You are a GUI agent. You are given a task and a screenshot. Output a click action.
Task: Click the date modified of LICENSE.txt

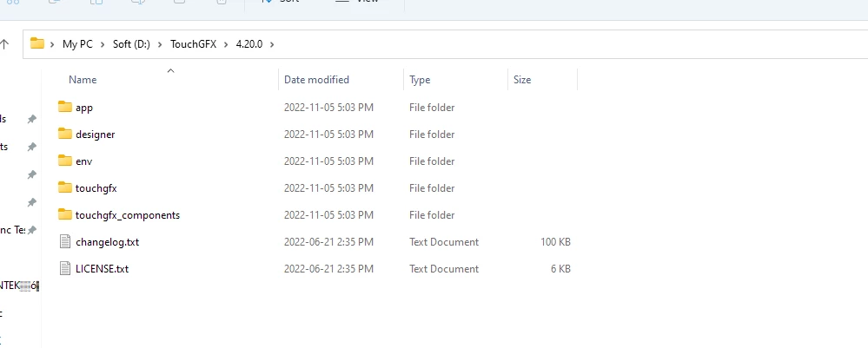[328, 269]
